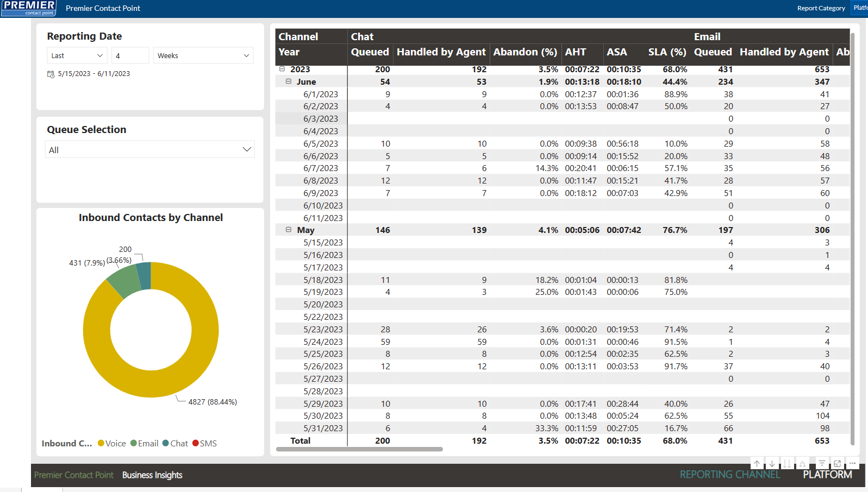
Task: Toggle the Chat legend item
Action: coord(175,444)
